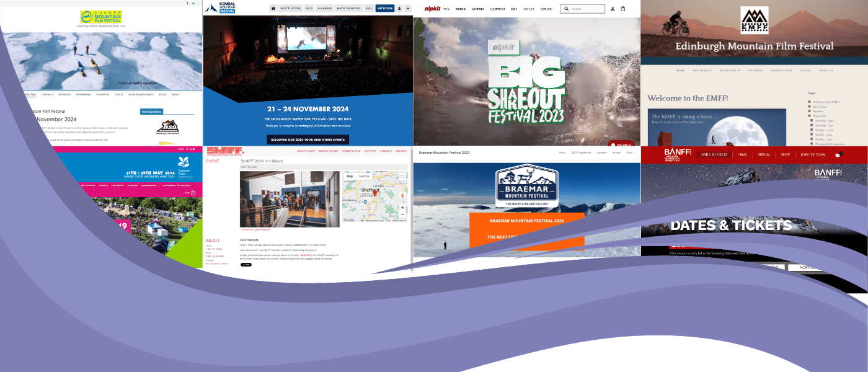Click the Showroom Cinema event photo
The image size is (868, 372).
pyautogui.click(x=290, y=199)
